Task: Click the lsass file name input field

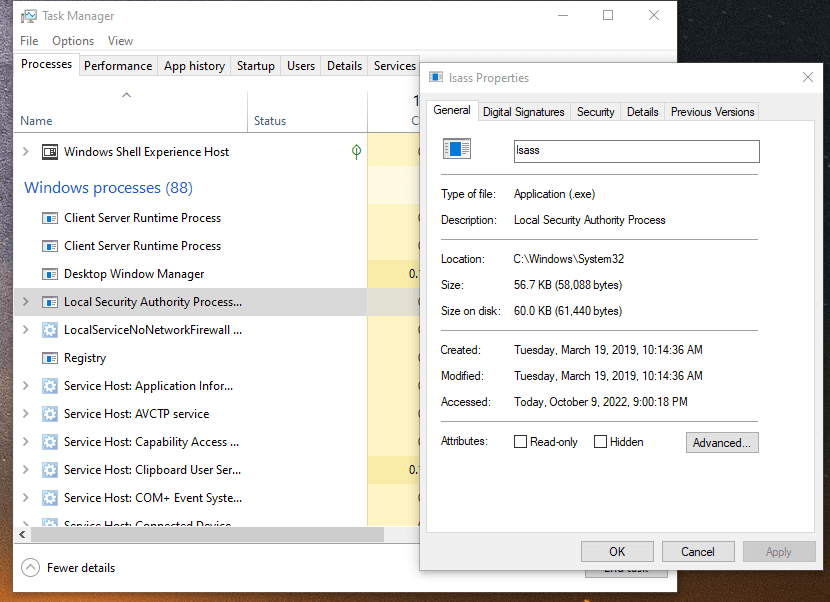Action: (636, 151)
